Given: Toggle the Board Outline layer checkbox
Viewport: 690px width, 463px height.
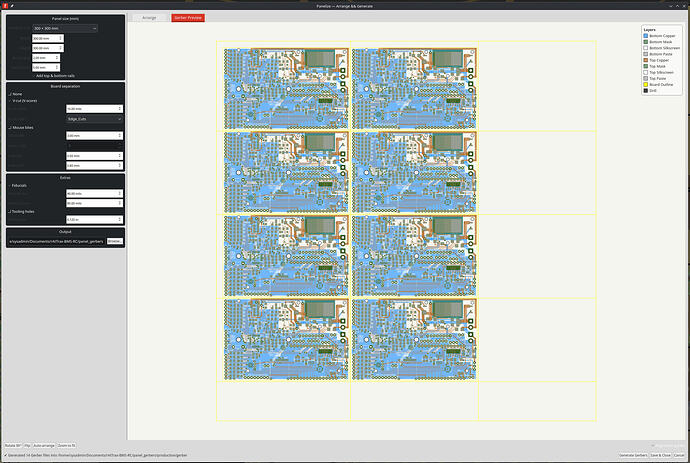Looking at the screenshot, I should (646, 85).
